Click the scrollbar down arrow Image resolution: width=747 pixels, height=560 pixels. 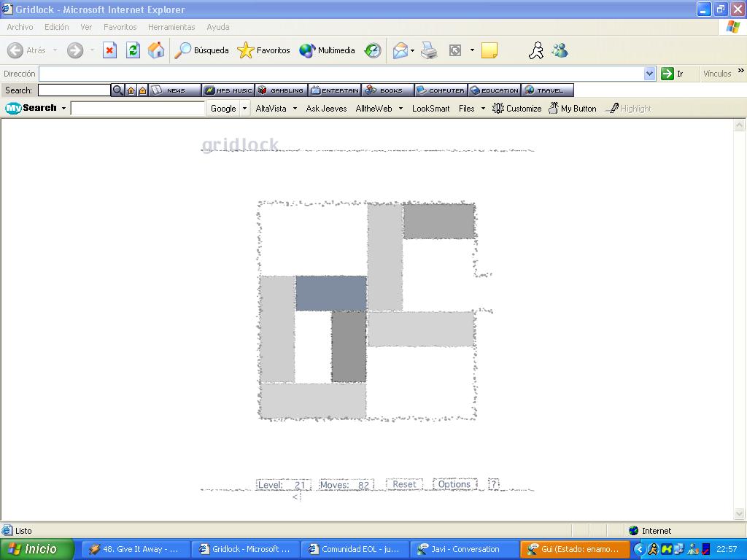(740, 514)
